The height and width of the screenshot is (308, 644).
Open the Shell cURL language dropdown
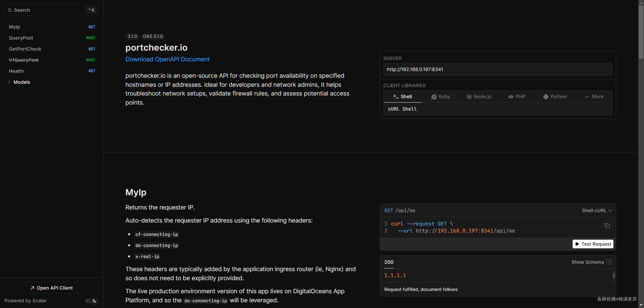pos(597,210)
